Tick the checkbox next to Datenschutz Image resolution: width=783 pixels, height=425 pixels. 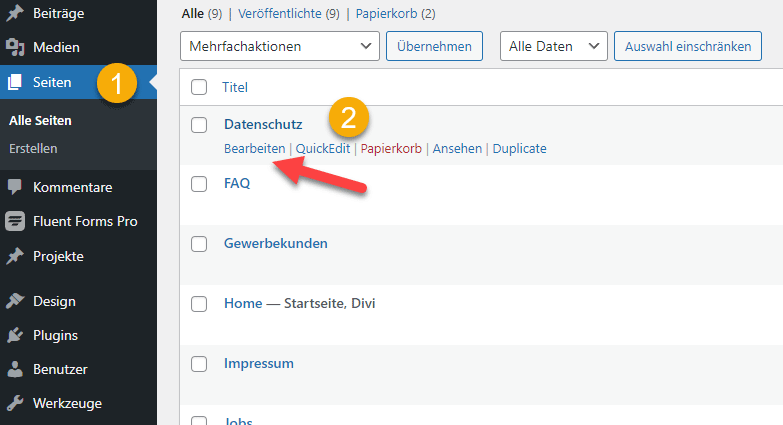tap(199, 125)
